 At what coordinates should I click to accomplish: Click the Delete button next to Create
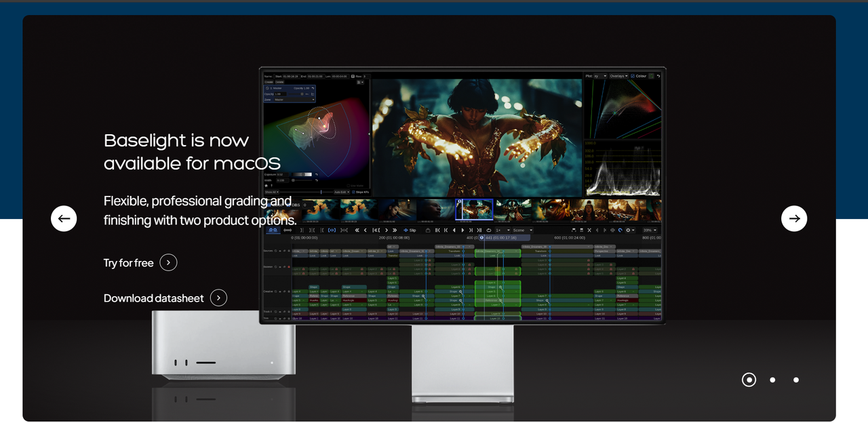click(x=279, y=82)
